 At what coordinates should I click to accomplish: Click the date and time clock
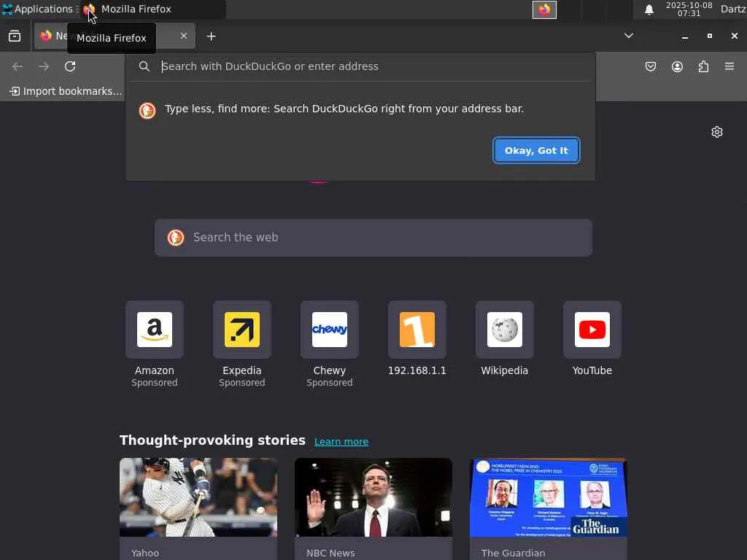coord(689,9)
